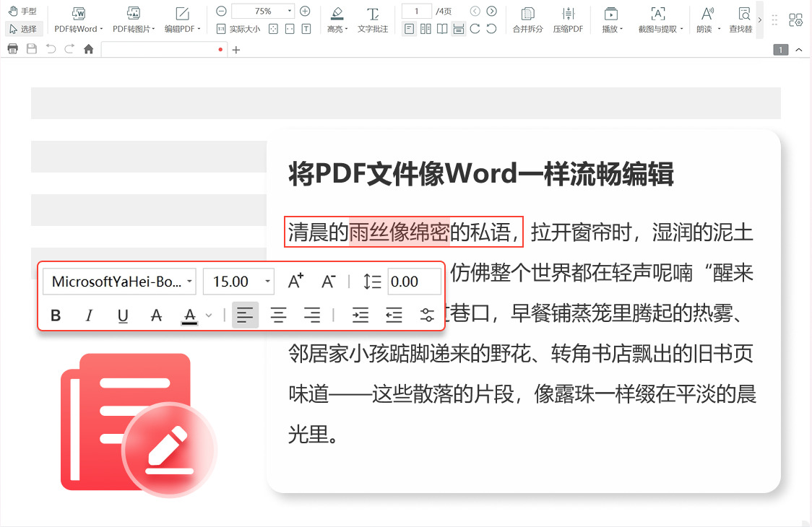Toggle italic formatting

point(89,315)
